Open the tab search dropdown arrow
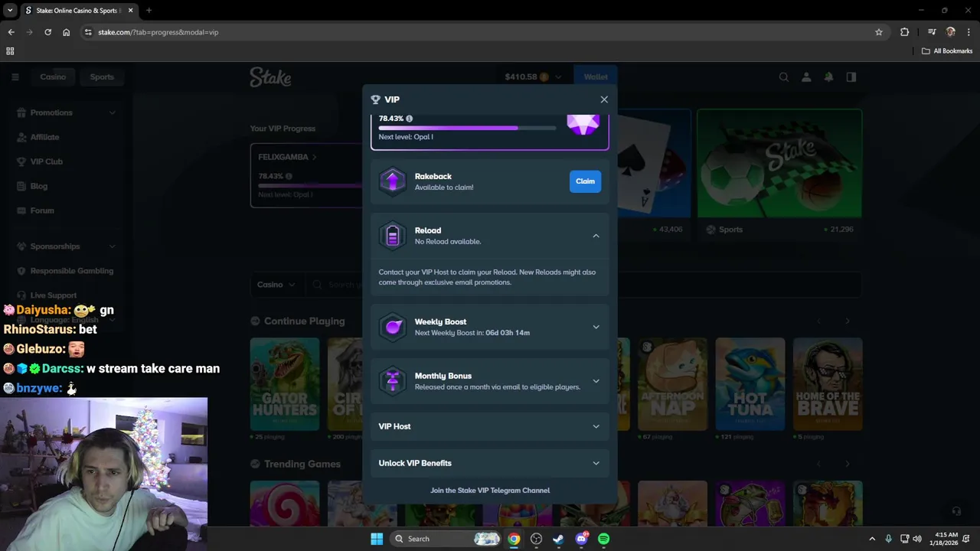This screenshot has width=980, height=551. pyautogui.click(x=10, y=11)
